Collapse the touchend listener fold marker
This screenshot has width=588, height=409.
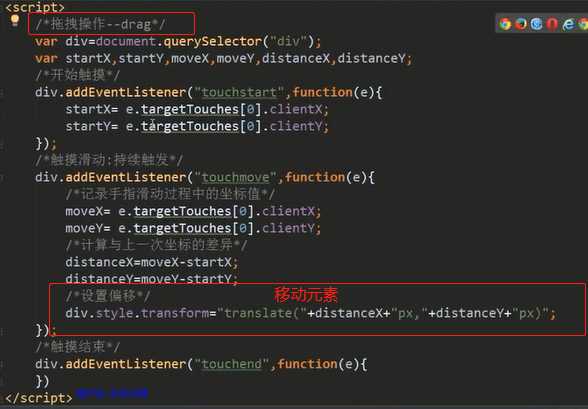point(2,364)
